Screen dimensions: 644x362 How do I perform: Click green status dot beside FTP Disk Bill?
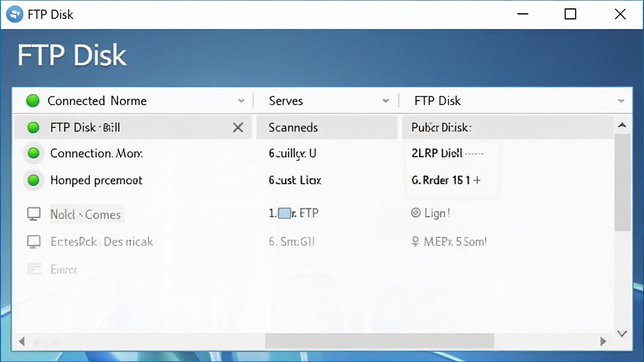[x=33, y=127]
